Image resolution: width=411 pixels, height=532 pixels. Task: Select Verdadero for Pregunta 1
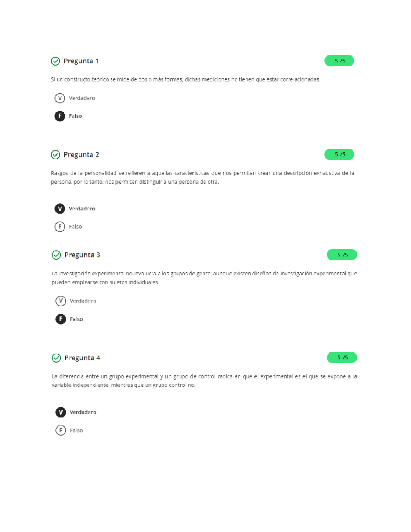point(60,98)
